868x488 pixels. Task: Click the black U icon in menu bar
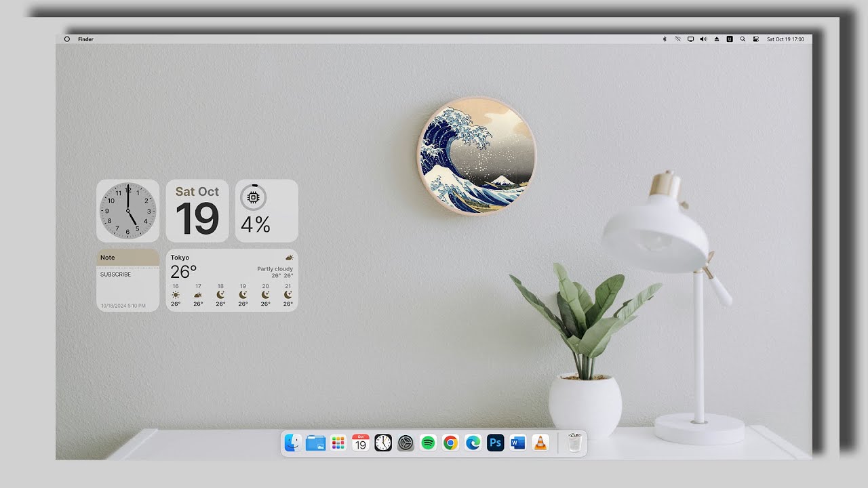(730, 39)
